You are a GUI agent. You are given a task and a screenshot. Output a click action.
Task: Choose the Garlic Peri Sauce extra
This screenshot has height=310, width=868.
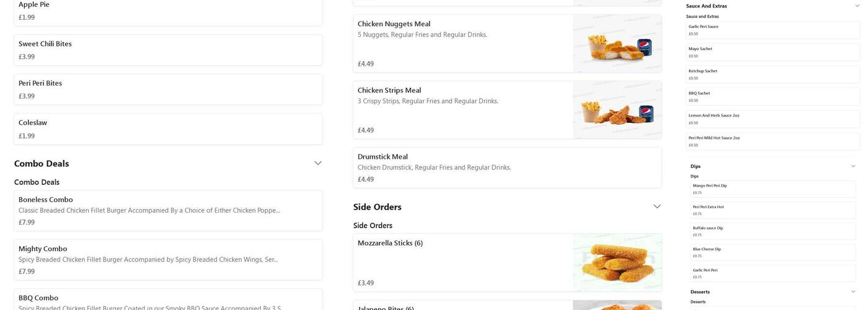(773, 30)
